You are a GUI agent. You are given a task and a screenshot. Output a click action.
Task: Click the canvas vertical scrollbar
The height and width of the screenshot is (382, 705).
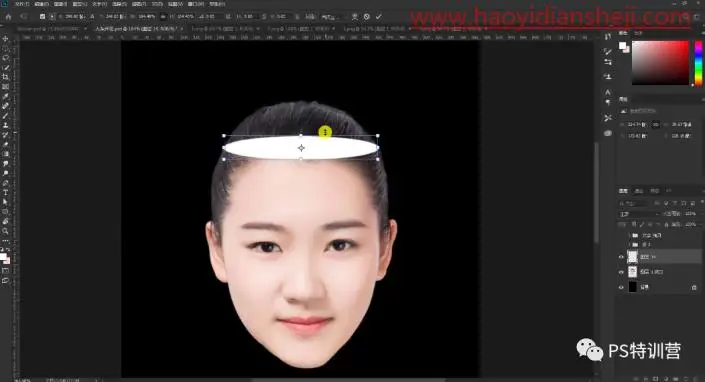597,193
